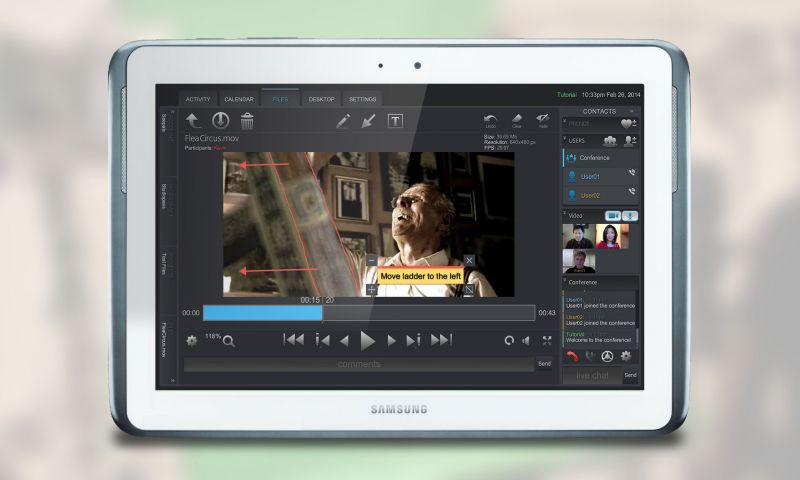
Task: Send the live chat message
Action: [631, 375]
